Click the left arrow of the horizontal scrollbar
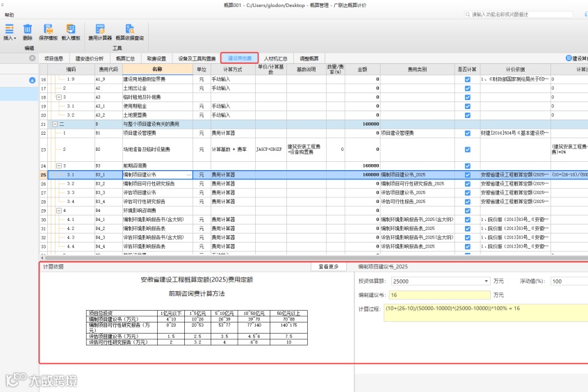Screen dimensions: 588x392 pyautogui.click(x=42, y=258)
